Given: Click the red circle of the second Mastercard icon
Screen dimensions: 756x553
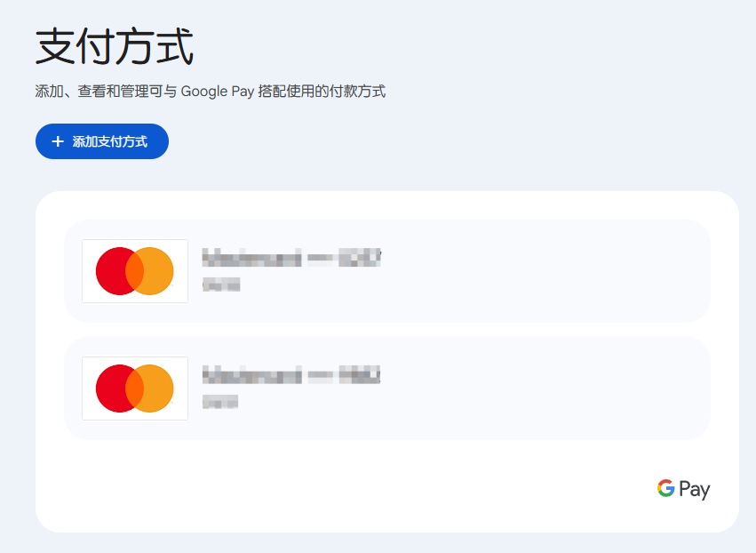Looking at the screenshot, I should (x=112, y=389).
